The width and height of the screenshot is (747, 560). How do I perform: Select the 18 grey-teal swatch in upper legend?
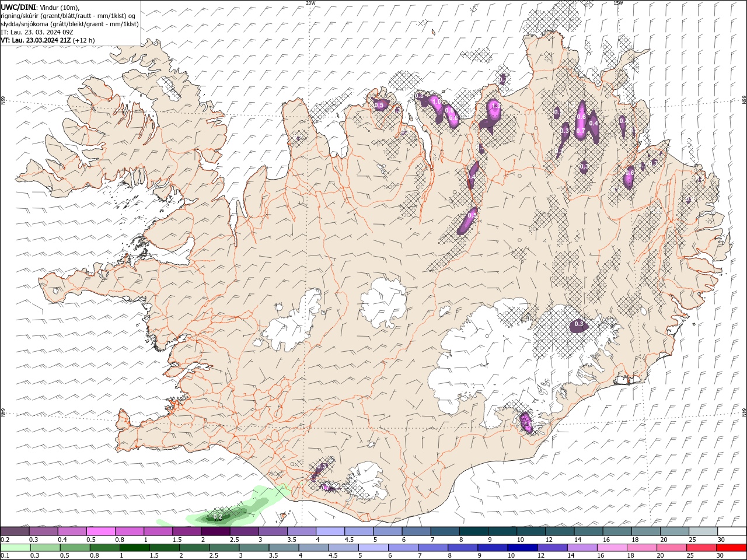coord(646,531)
